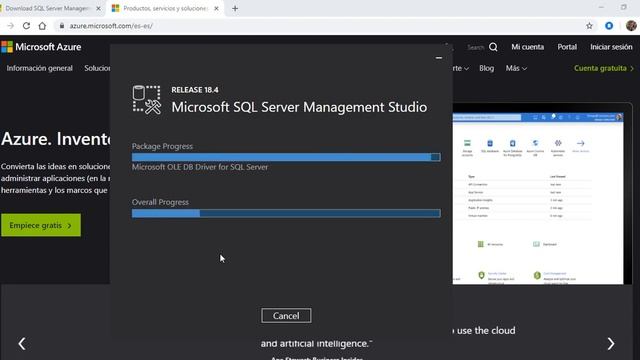
Task: Reload the Azure page
Action: 26,26
